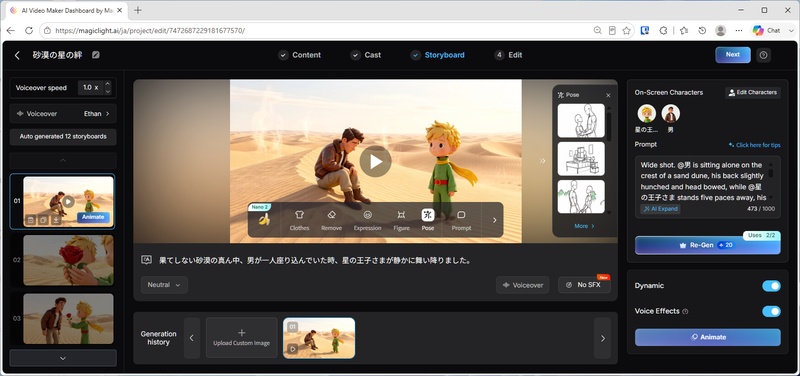Expand more tools with toolbar right chevron
This screenshot has height=376, width=800.
[x=493, y=220]
